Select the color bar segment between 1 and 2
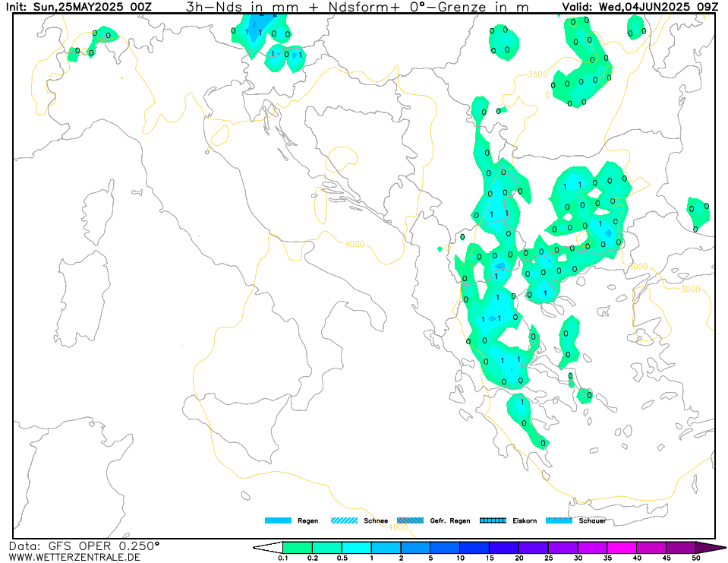The height and width of the screenshot is (563, 728). point(386,548)
